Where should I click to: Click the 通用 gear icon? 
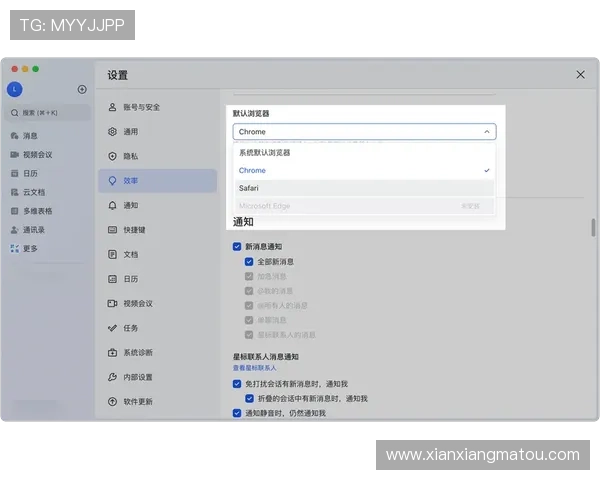112,132
